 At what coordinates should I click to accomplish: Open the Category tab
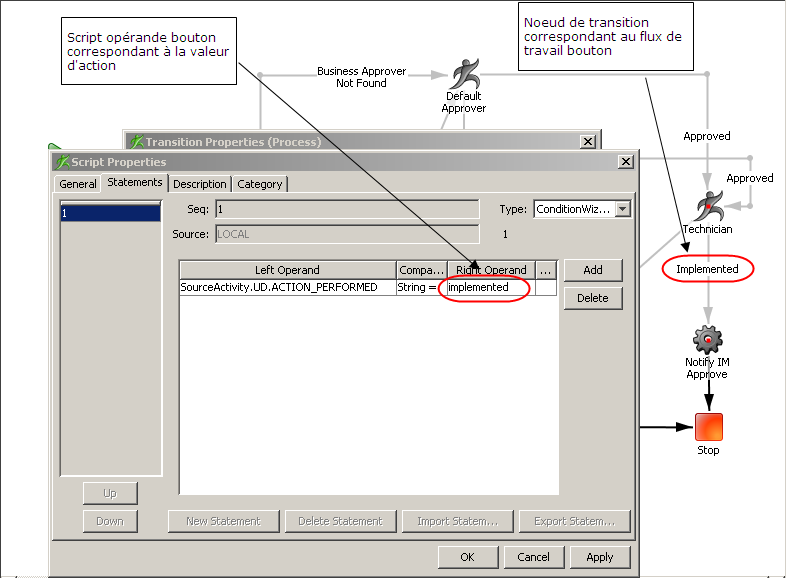click(259, 184)
